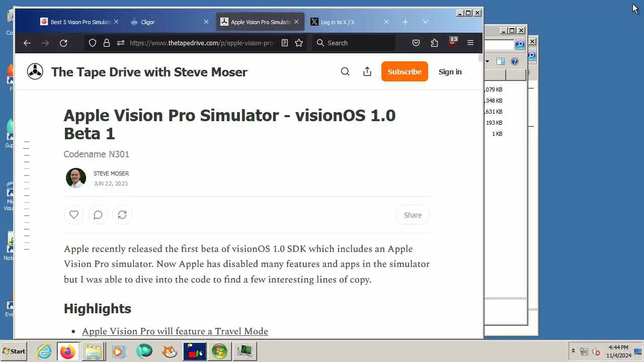Viewport: 644px width, 362px height.
Task: Open the Scratch cat taskbar icon
Action: click(x=170, y=351)
